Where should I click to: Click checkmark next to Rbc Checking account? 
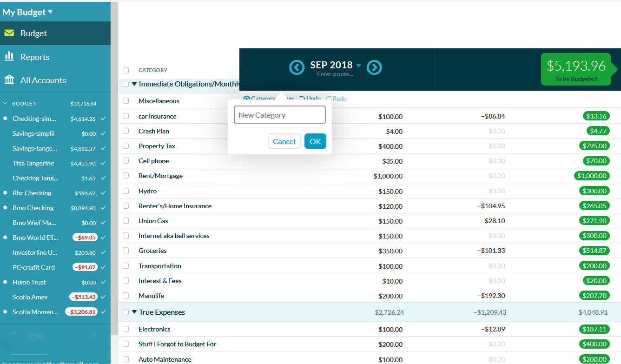[x=103, y=193]
